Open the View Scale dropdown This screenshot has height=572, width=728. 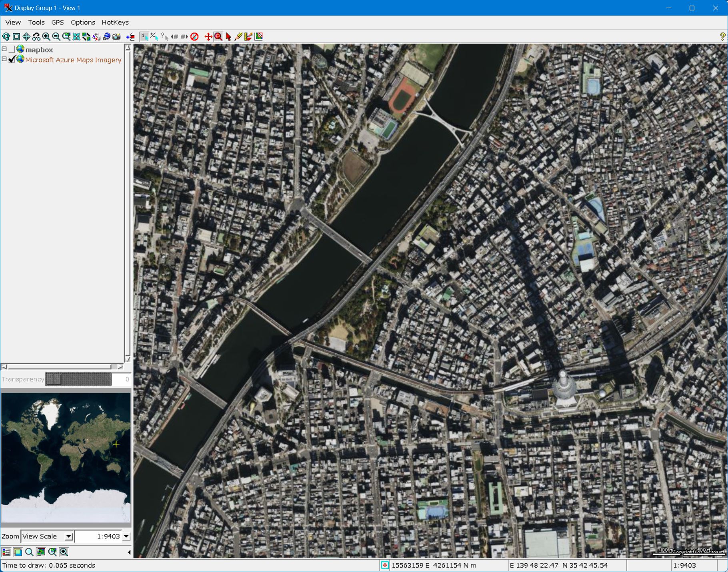[x=69, y=536]
